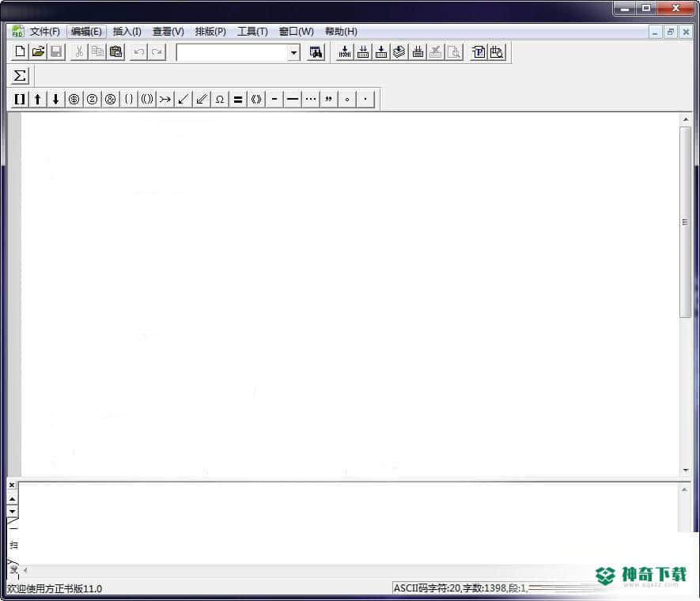Viewport: 700px width, 601px height.
Task: Click the open folder icon
Action: click(x=39, y=51)
